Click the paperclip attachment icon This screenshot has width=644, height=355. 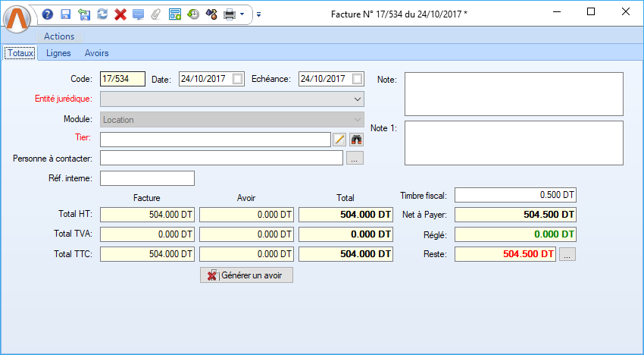tap(156, 14)
